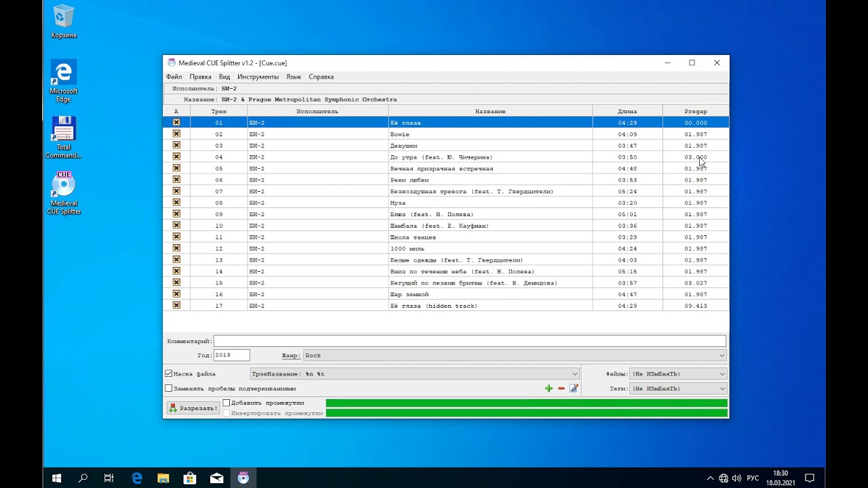Open the Файл menu
Screen dimensions: 868x488
[174, 77]
